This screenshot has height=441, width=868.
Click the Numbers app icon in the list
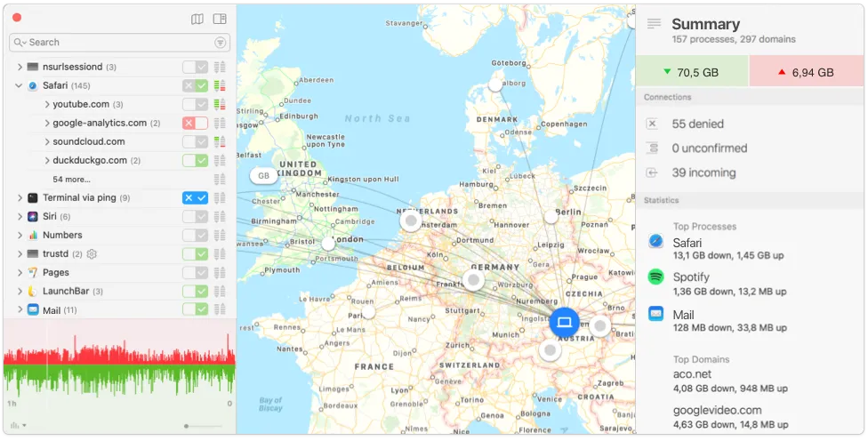pos(33,235)
